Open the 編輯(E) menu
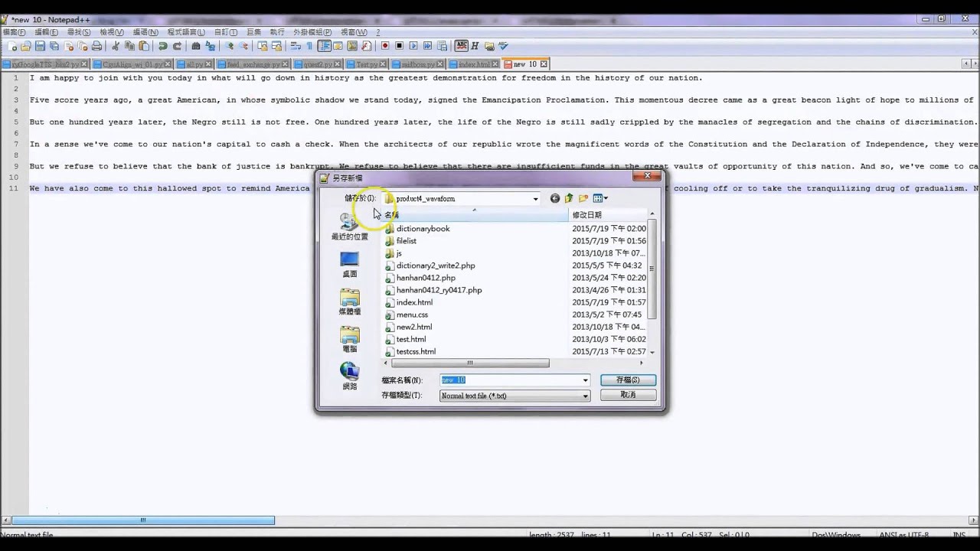Screen dimensions: 980x551 coord(46,32)
